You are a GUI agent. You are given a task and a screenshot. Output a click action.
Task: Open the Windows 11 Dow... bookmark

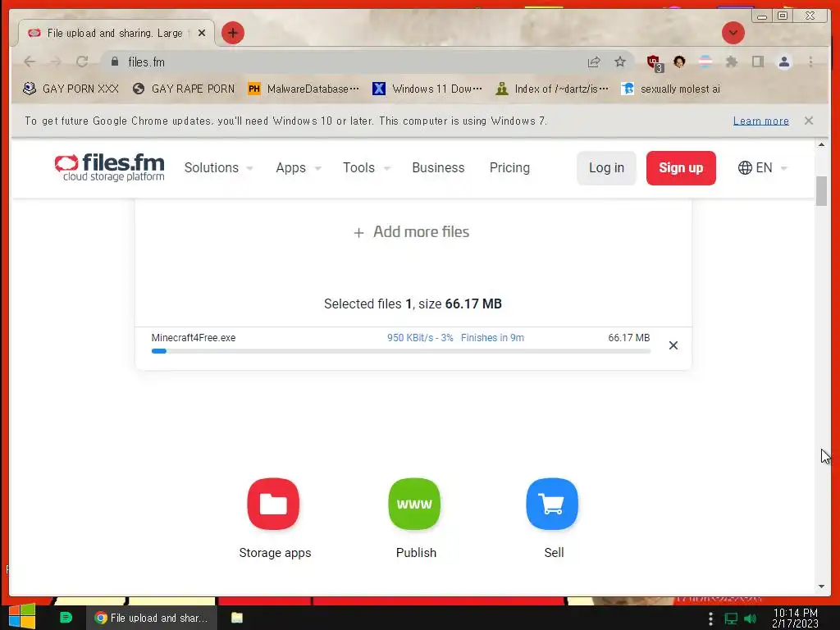tap(427, 89)
